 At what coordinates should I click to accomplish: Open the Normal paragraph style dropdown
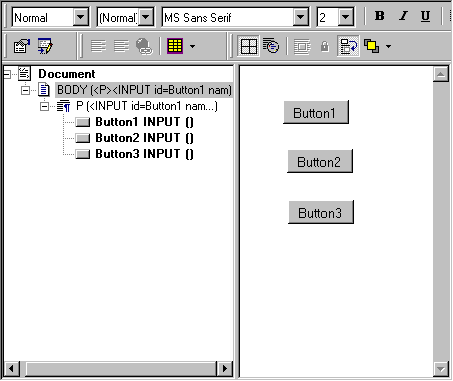pos(81,17)
